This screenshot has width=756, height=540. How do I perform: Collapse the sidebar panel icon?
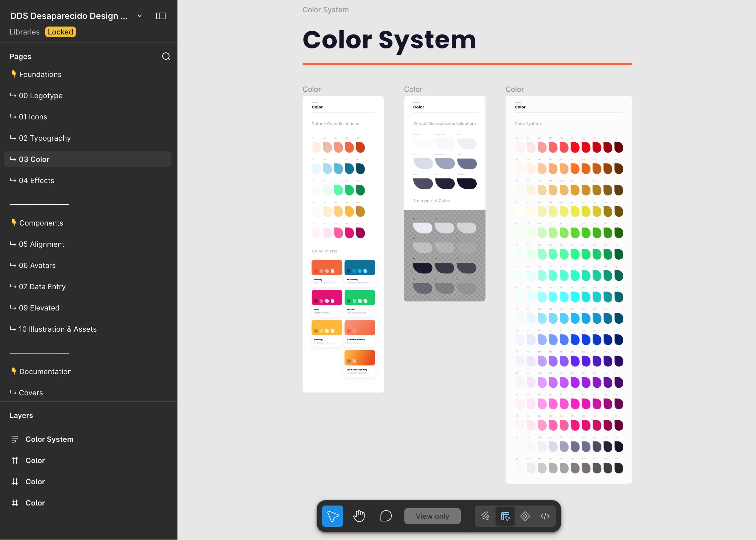tap(161, 16)
